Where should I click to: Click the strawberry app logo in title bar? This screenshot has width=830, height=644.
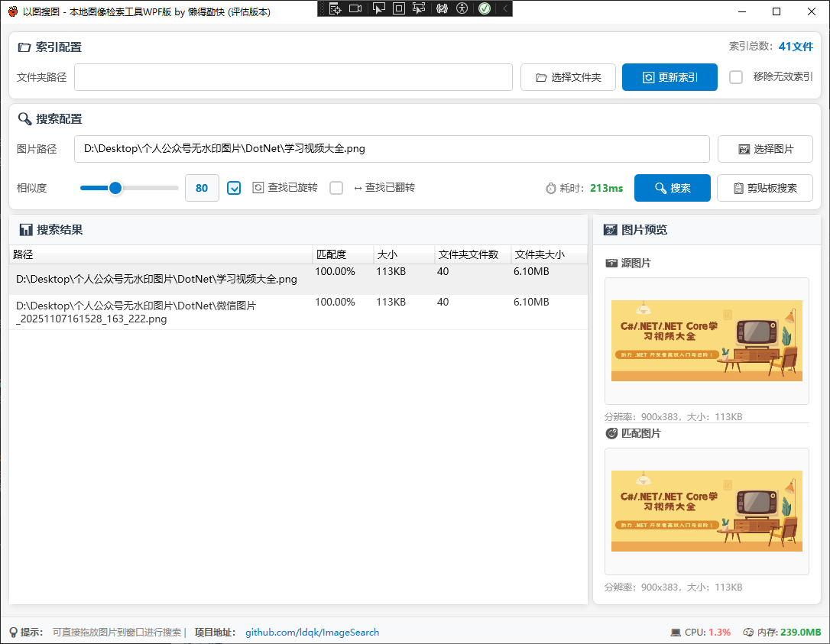click(x=12, y=11)
